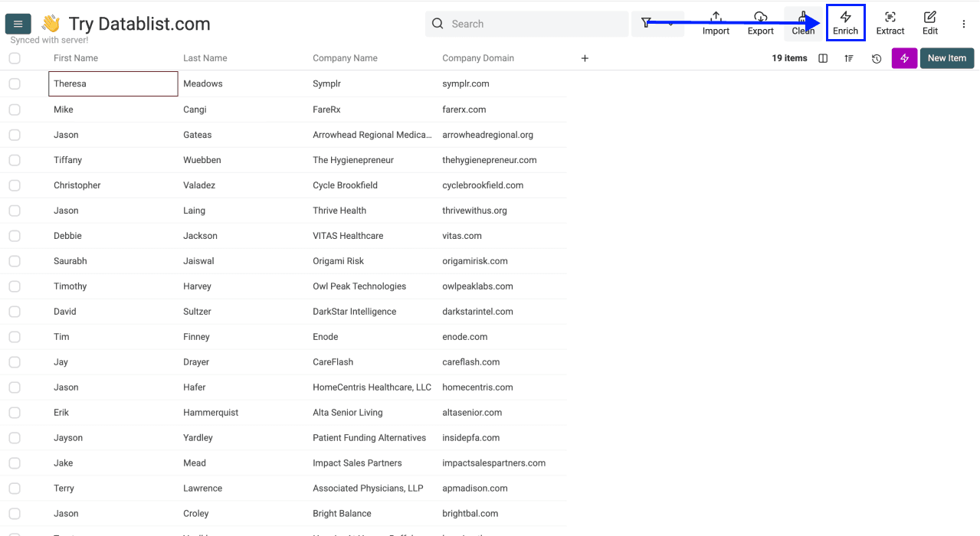Select the Extract tool
Screen dimensions: 980x536
tap(890, 23)
